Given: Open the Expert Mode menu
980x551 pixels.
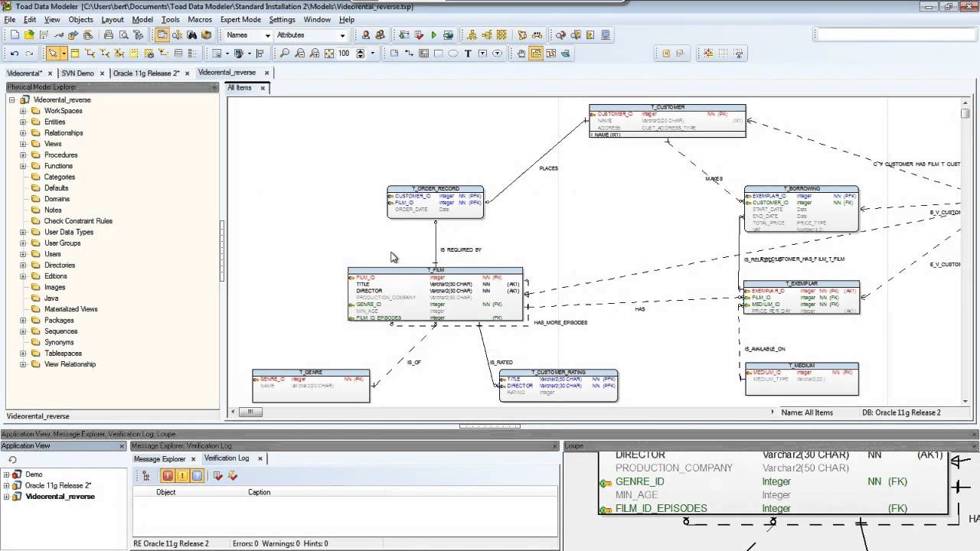Looking at the screenshot, I should (240, 19).
